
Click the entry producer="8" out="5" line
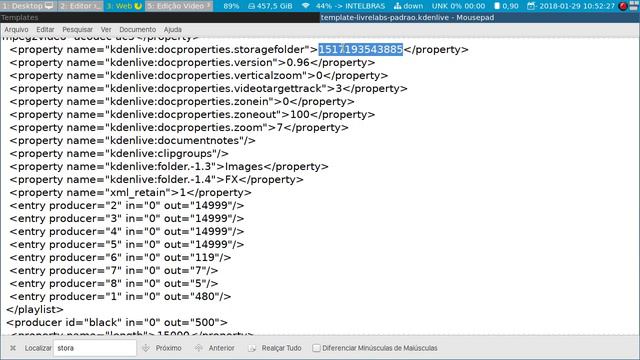114,284
